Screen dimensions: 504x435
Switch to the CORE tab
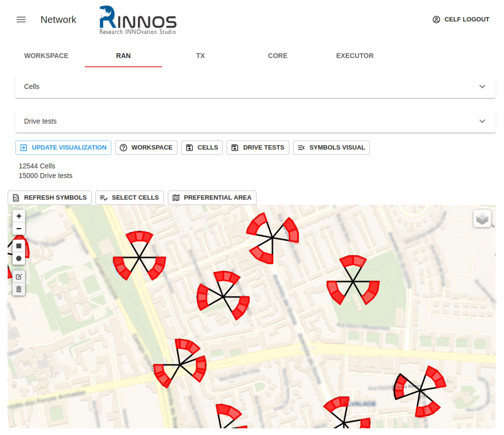point(277,56)
